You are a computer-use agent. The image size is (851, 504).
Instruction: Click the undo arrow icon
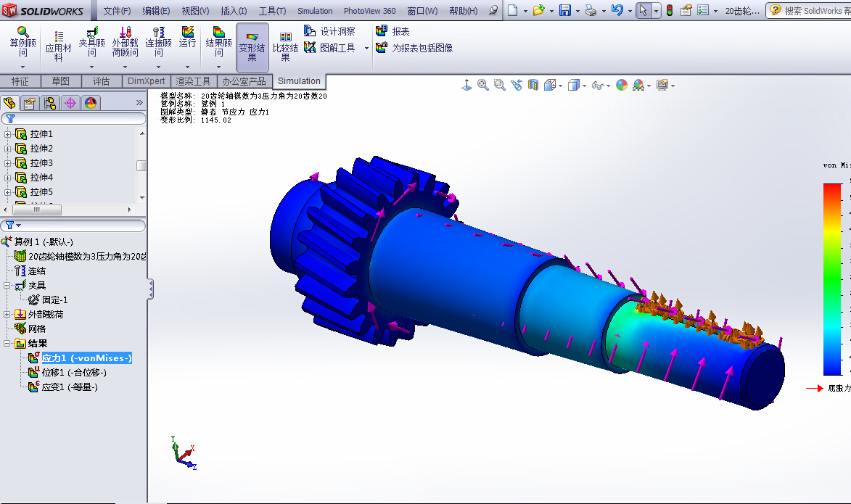pyautogui.click(x=617, y=10)
